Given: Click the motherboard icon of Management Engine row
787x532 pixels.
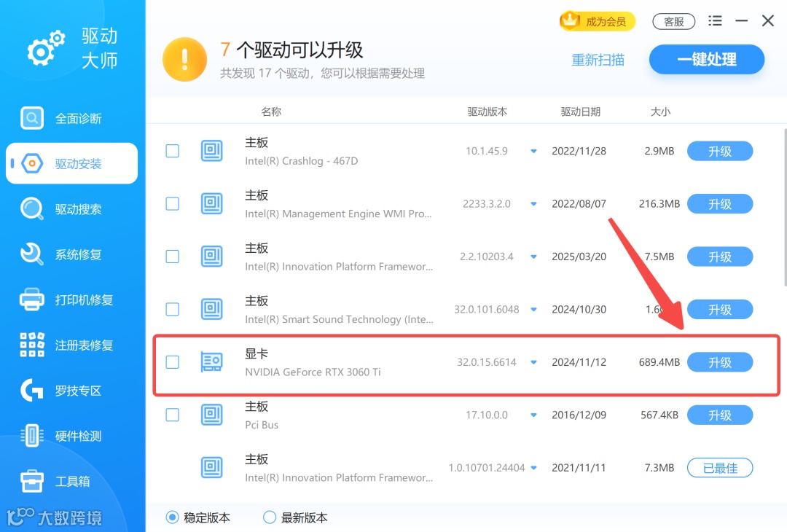Looking at the screenshot, I should tap(212, 203).
